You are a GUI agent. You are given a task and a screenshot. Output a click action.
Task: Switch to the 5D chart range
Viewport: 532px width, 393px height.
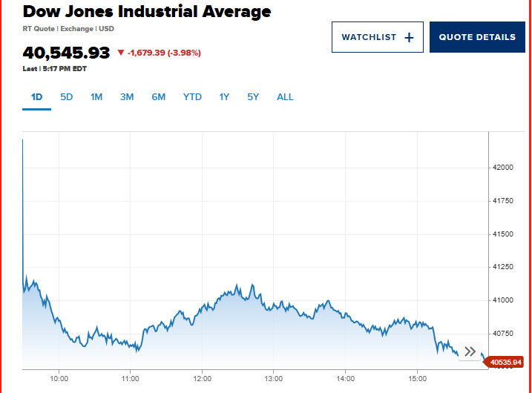67,97
